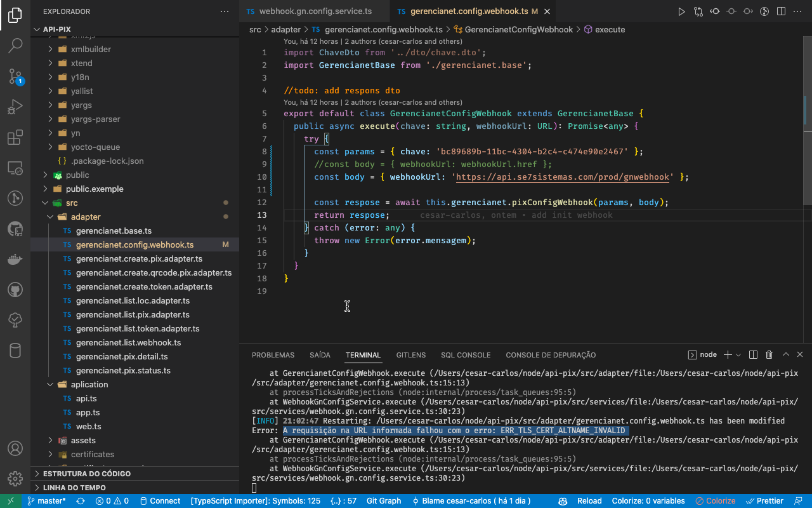Viewport: 812px width, 508px height.
Task: Split the editor to the right
Action: click(782, 11)
